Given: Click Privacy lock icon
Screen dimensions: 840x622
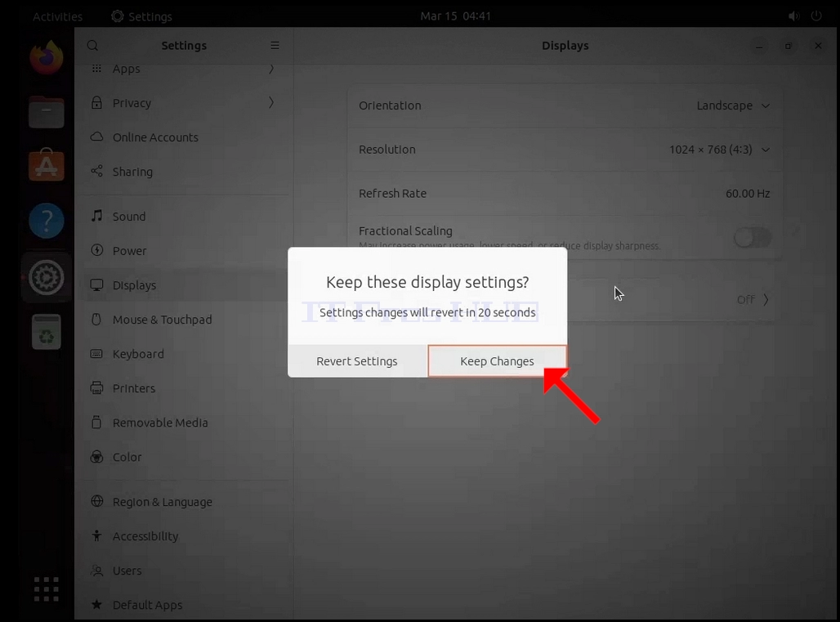Looking at the screenshot, I should [x=96, y=102].
